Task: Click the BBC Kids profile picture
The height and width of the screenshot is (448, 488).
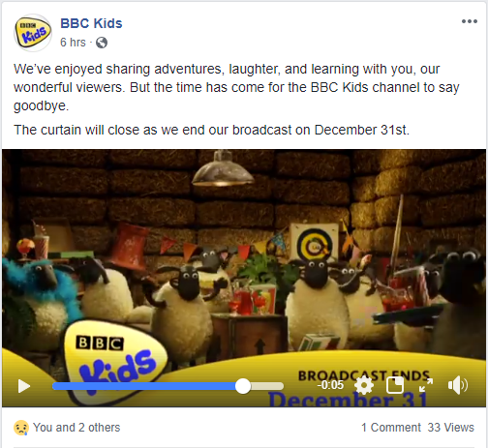Action: pyautogui.click(x=33, y=33)
